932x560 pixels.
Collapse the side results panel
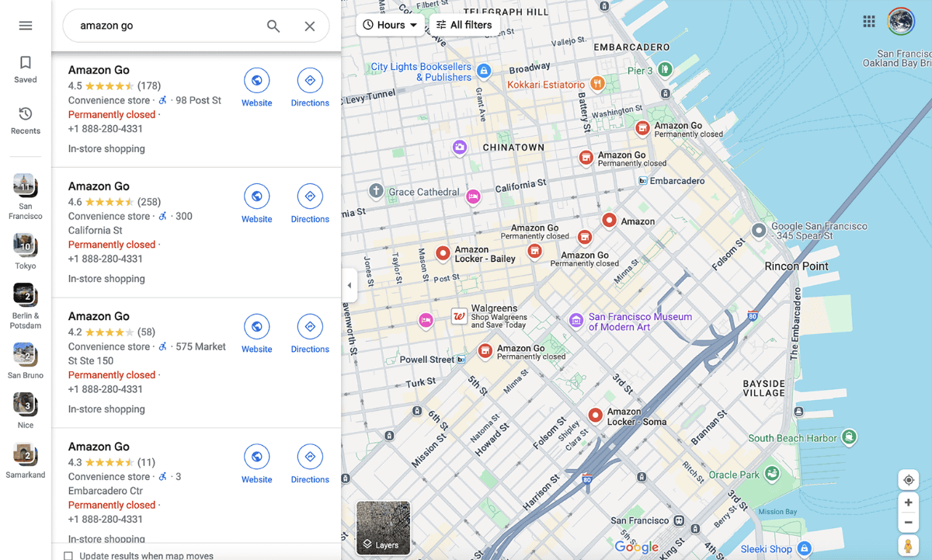click(x=349, y=285)
